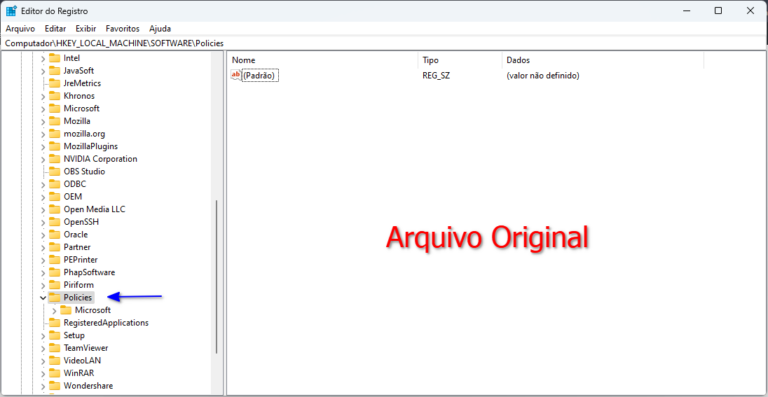Click the JreMetrics folder icon

54,83
